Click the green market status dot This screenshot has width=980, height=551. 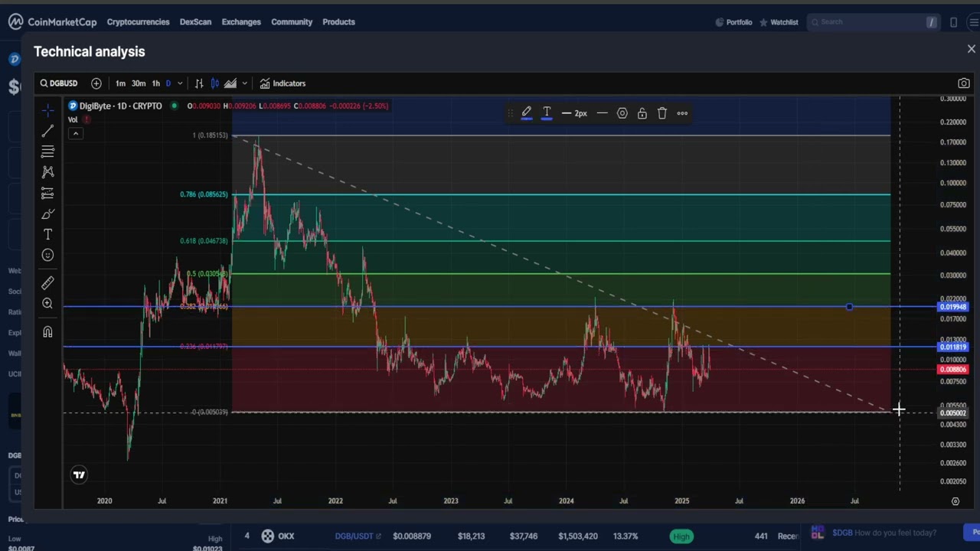[175, 106]
